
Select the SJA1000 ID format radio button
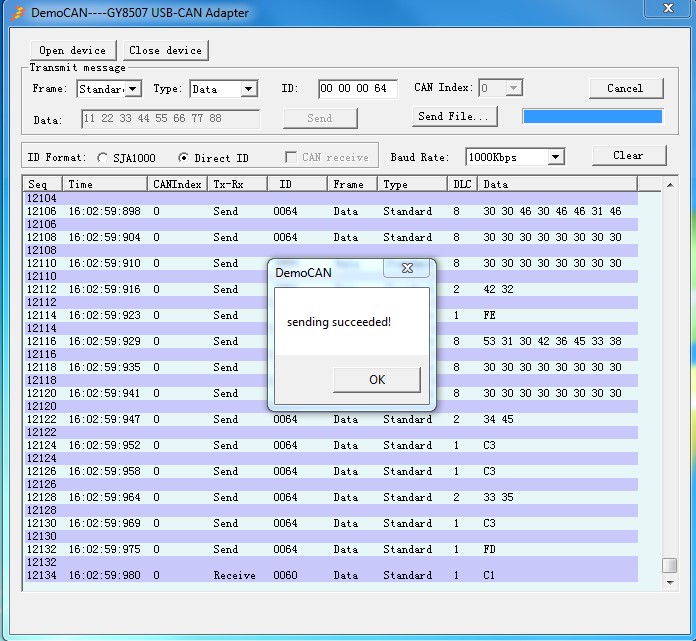tap(103, 158)
